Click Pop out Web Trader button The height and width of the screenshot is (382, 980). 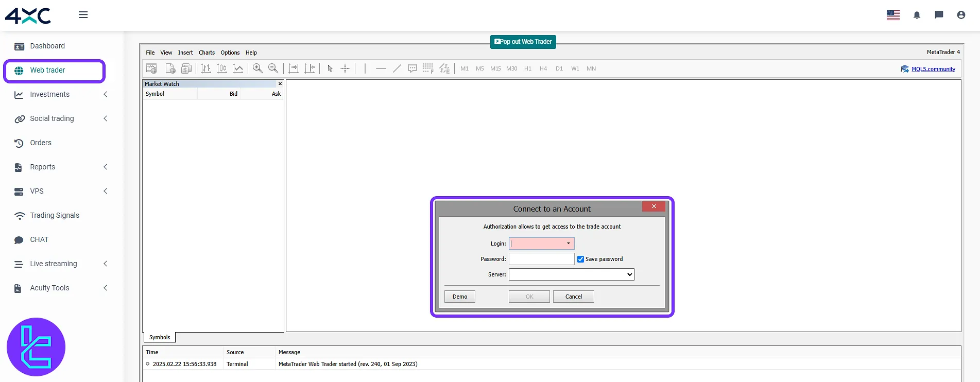(x=523, y=42)
